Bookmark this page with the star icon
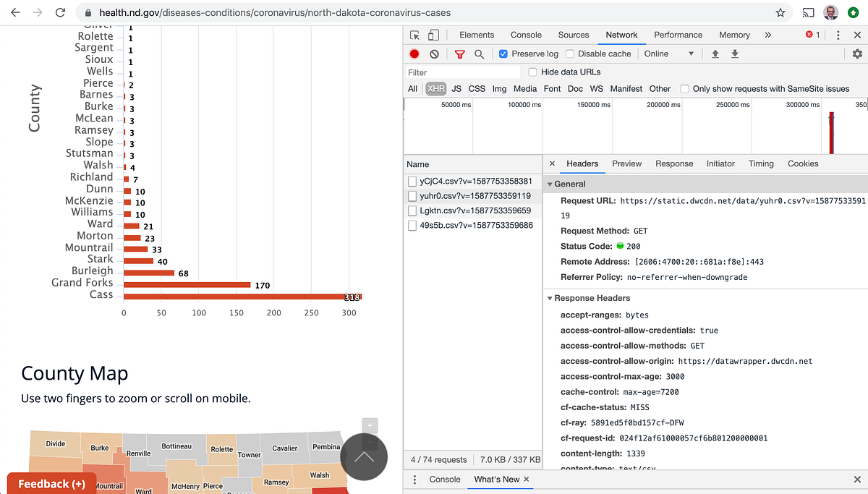The height and width of the screenshot is (494, 868). click(780, 13)
